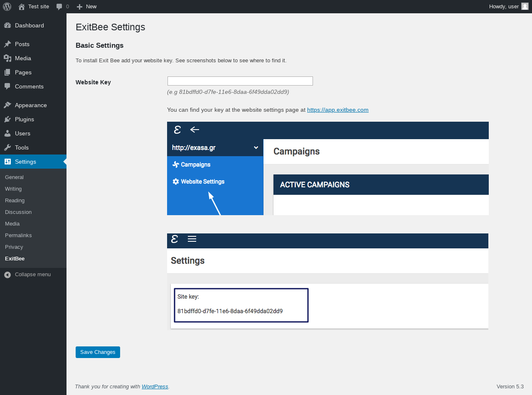Image resolution: width=532 pixels, height=395 pixels.
Task: Click the Appearance paintbrush icon
Action: (x=7, y=105)
